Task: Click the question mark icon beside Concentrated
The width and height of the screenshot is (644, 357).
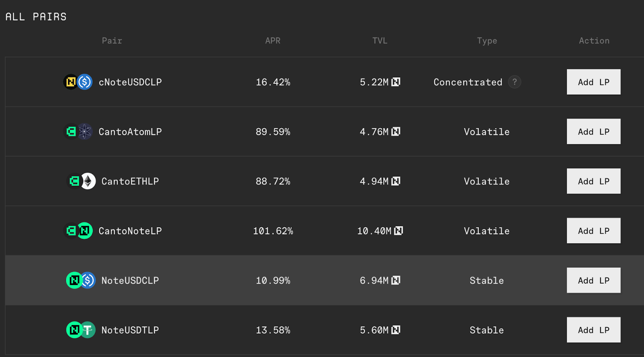Action: (x=514, y=82)
